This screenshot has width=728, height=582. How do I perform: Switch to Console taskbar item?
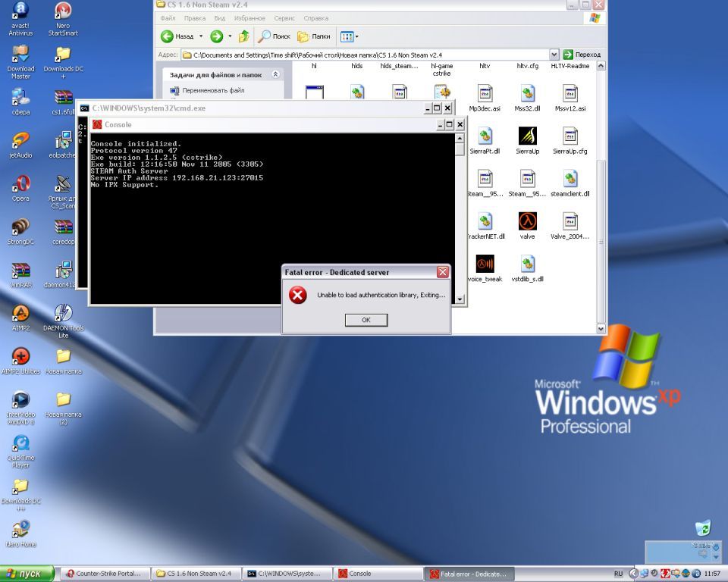pyautogui.click(x=378, y=574)
